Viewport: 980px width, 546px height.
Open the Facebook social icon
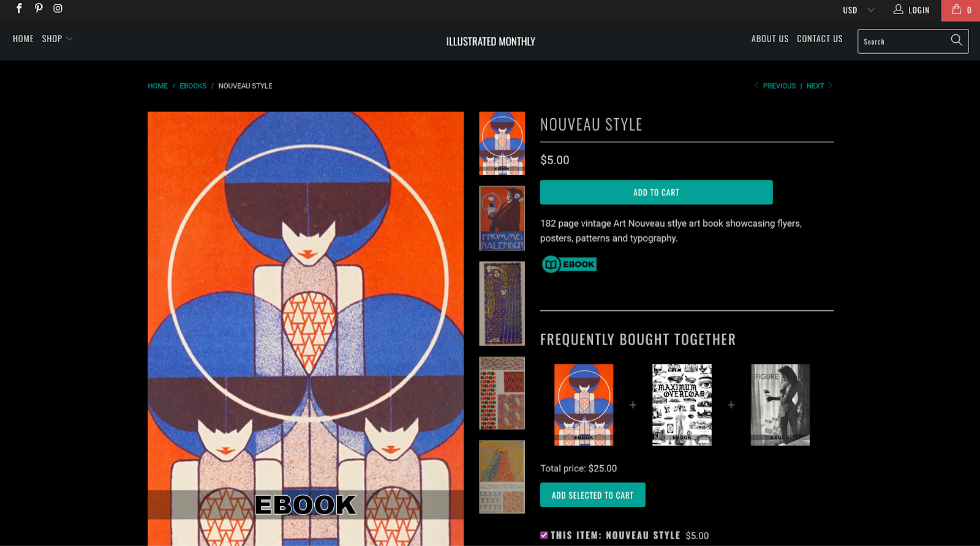pos(19,9)
